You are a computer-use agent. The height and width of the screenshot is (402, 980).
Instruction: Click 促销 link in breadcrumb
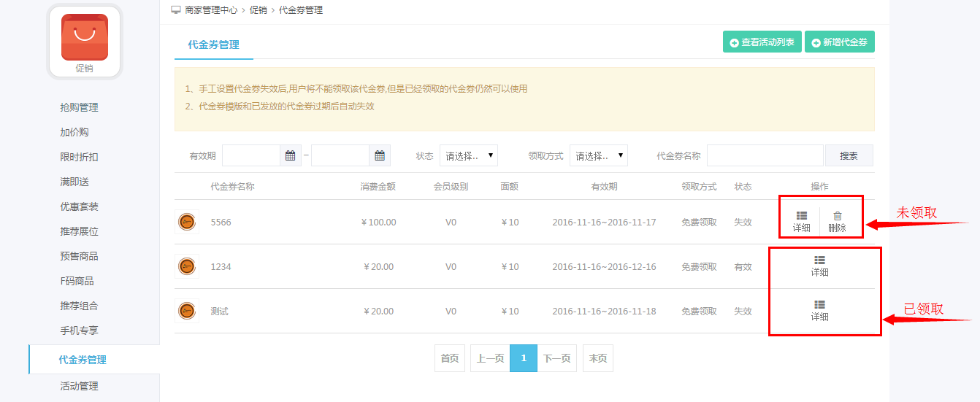(x=259, y=10)
